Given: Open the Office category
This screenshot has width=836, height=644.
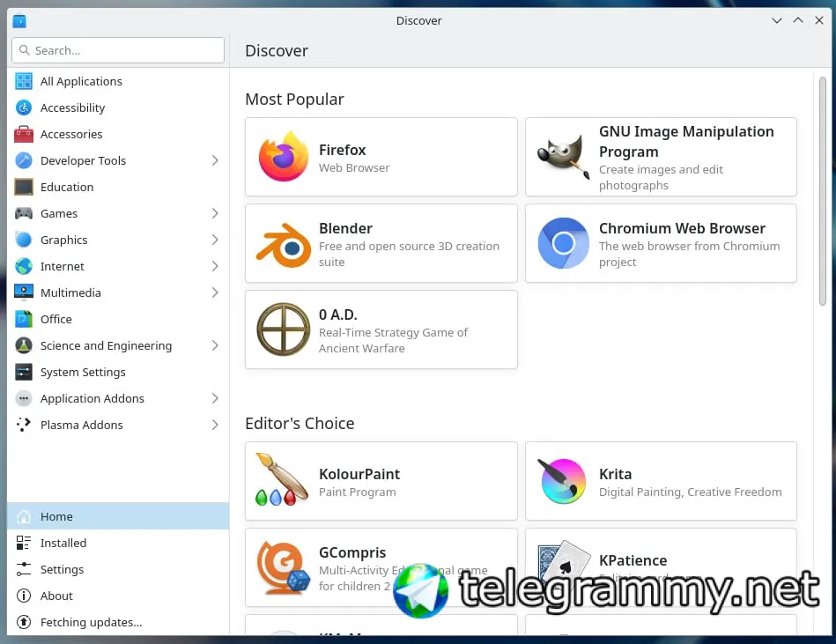Looking at the screenshot, I should click(x=118, y=319).
